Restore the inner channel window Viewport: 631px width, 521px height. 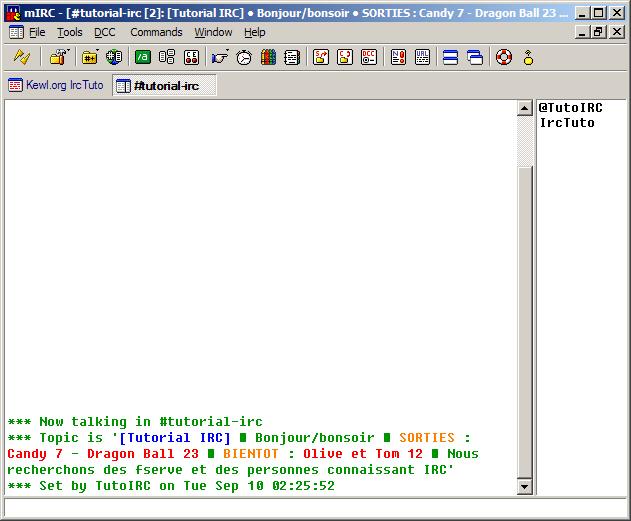tap(598, 32)
